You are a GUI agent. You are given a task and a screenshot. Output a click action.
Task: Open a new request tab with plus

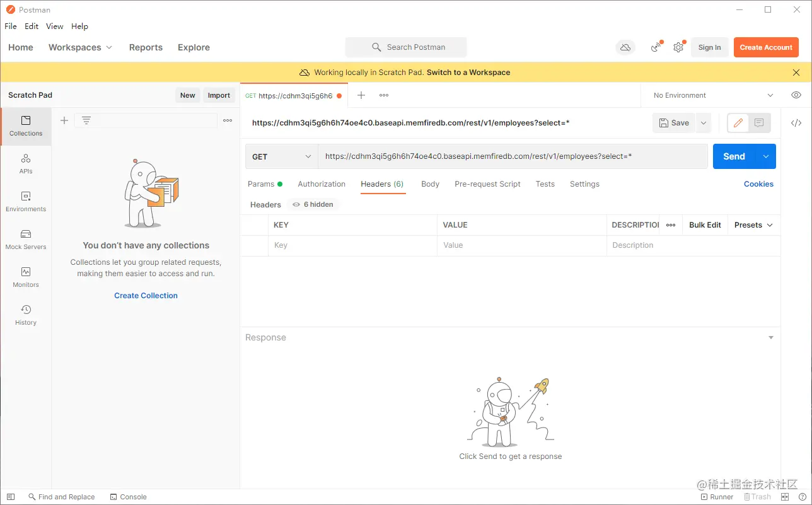click(x=361, y=95)
